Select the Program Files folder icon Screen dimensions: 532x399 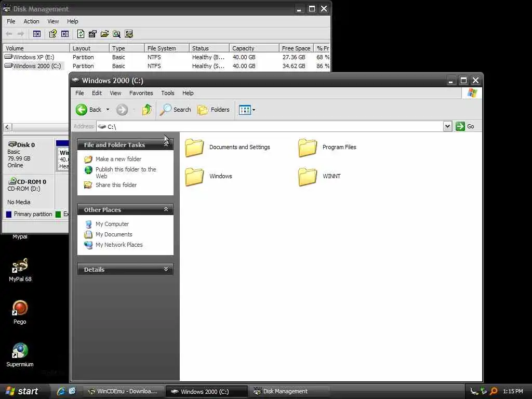pos(308,148)
